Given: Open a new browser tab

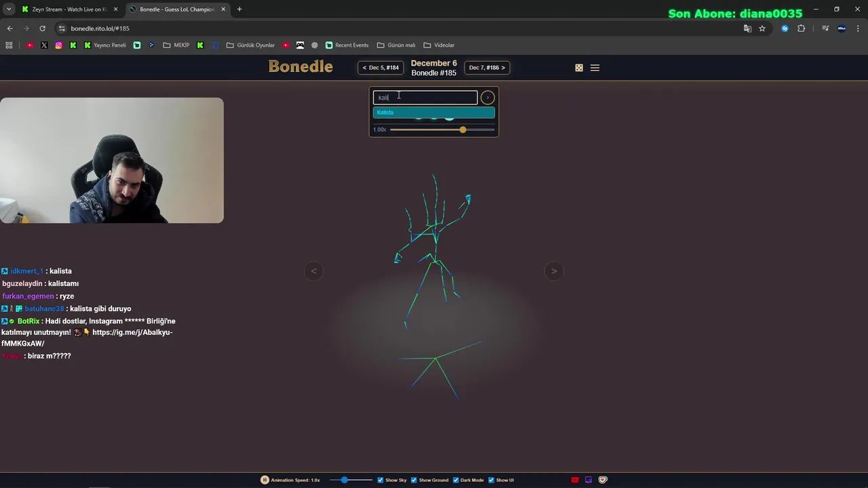Looking at the screenshot, I should pos(239,9).
